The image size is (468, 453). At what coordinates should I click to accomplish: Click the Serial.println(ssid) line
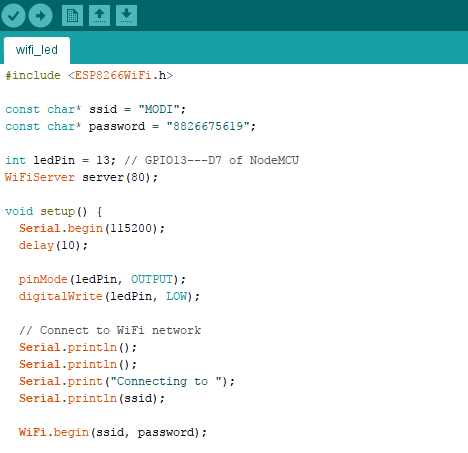tap(92, 398)
